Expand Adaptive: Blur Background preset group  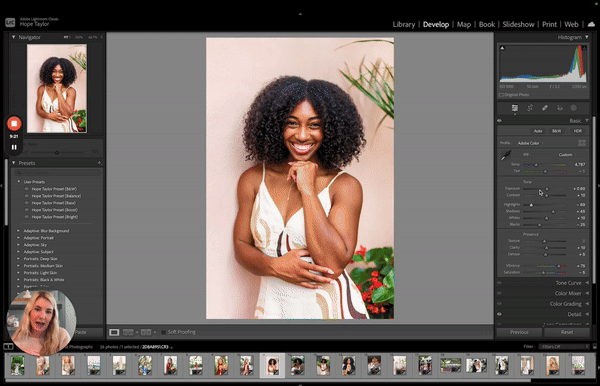18,231
